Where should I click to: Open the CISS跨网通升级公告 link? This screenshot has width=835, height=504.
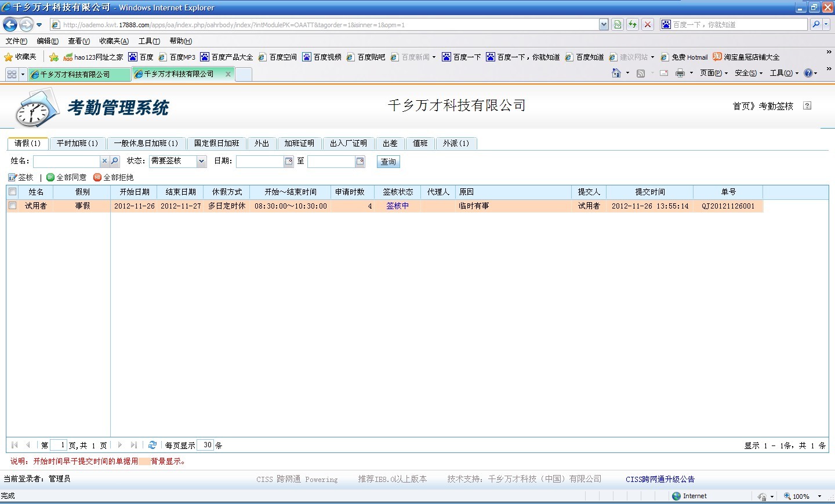[660, 479]
